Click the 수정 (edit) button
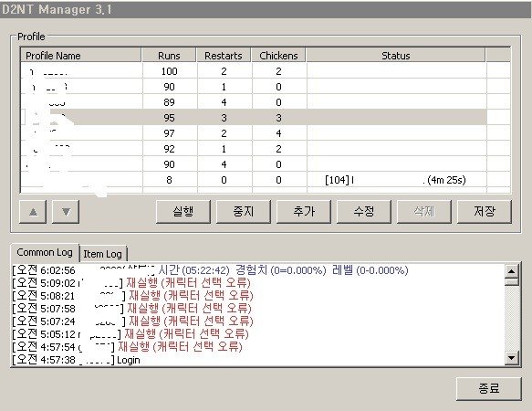 [364, 212]
